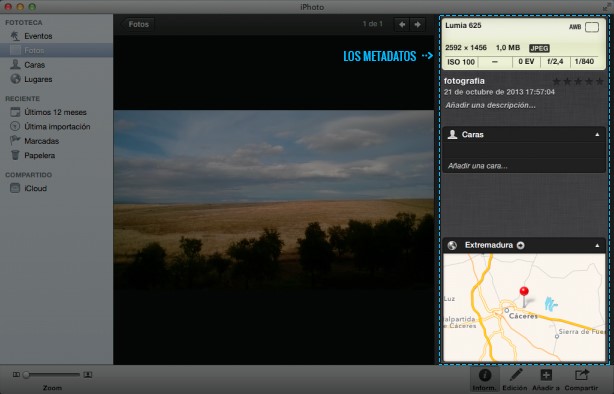Click the Zoom slider handle

tap(26, 375)
